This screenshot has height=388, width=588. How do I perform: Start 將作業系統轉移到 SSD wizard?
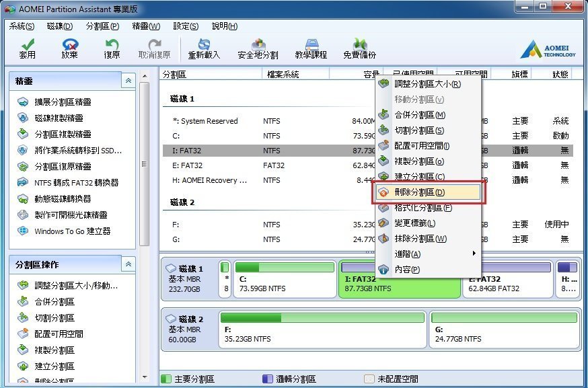pyautogui.click(x=70, y=151)
